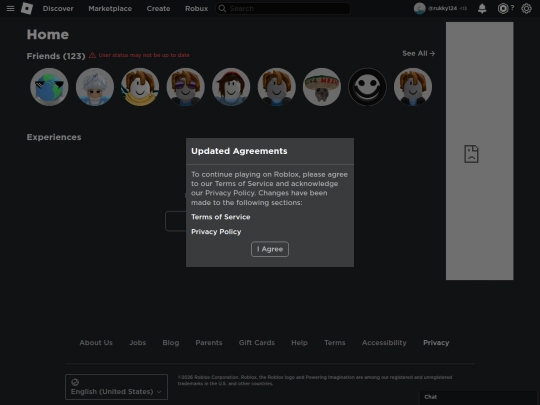The image size is (540, 405).
Task: Open the settings gear icon
Action: [526, 8]
